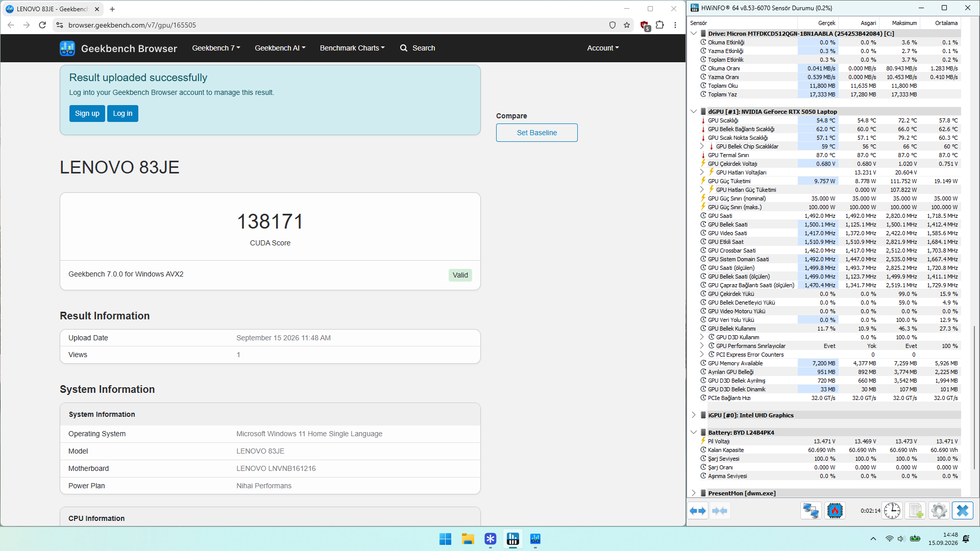Open the Benchmark Charts dropdown
980x551 pixels.
click(352, 48)
